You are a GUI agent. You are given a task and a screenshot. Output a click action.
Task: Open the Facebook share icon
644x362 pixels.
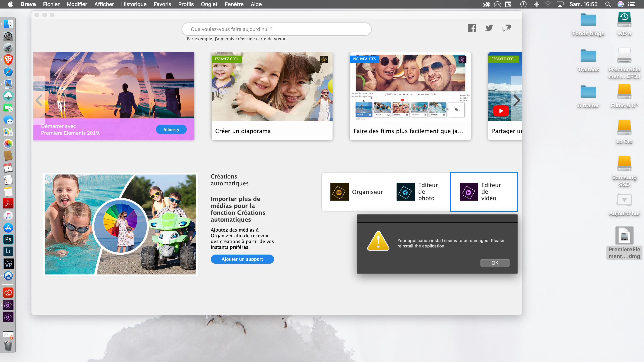[472, 28]
